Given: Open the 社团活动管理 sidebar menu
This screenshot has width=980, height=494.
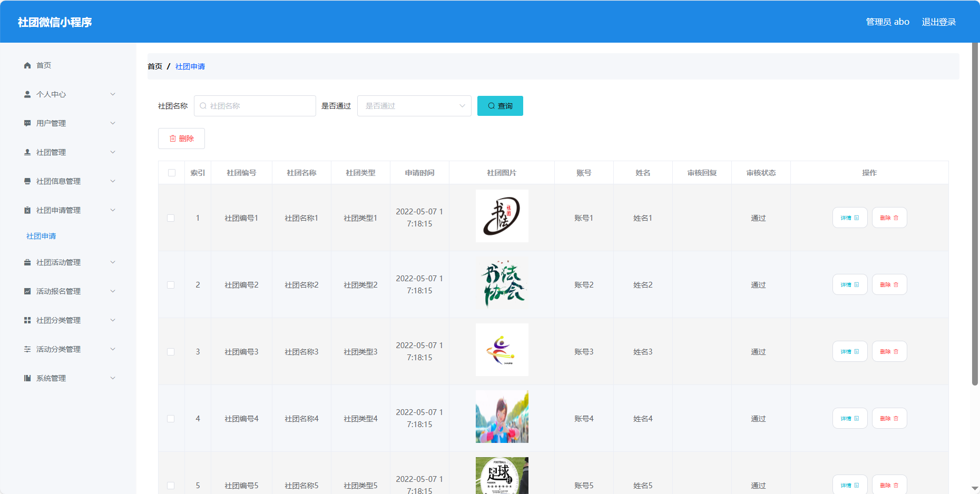Looking at the screenshot, I should (68, 262).
